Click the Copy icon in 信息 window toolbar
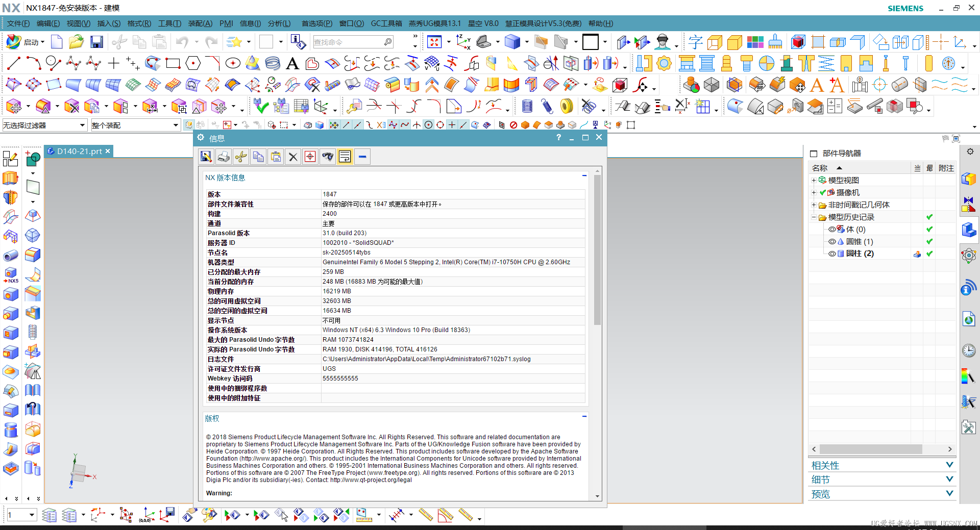This screenshot has height=530, width=980. 258,157
